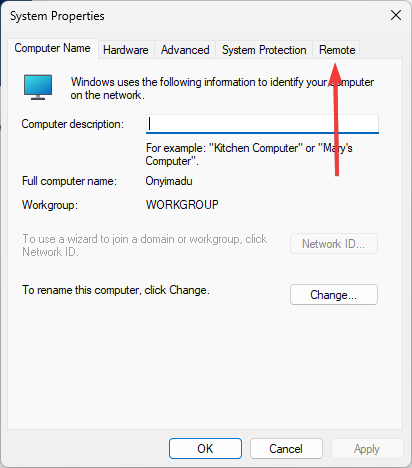
Task: Select the Advanced tab
Action: pyautogui.click(x=185, y=50)
